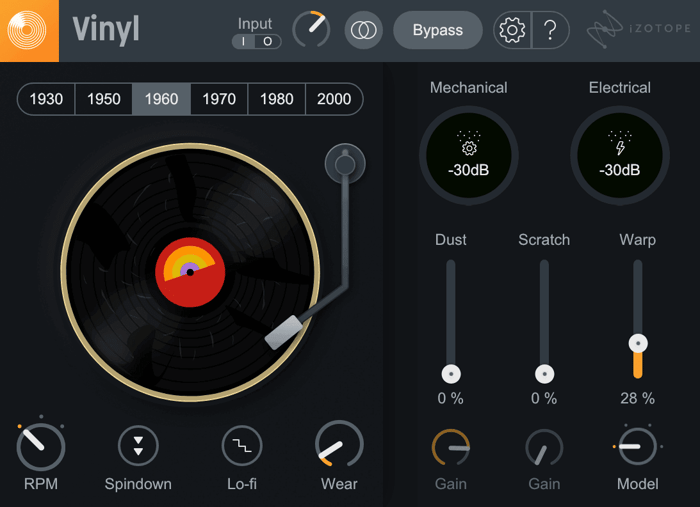This screenshot has width=700, height=507.
Task: Select the 1960 era tab
Action: point(161,99)
